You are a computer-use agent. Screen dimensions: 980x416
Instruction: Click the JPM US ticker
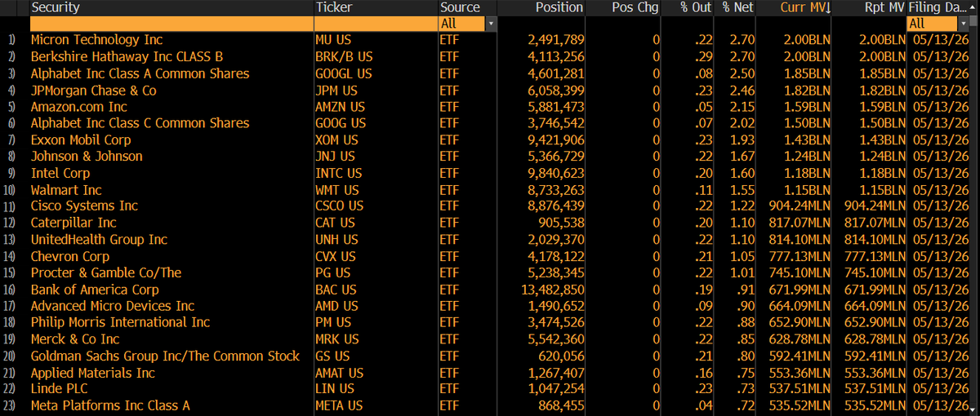(x=336, y=91)
